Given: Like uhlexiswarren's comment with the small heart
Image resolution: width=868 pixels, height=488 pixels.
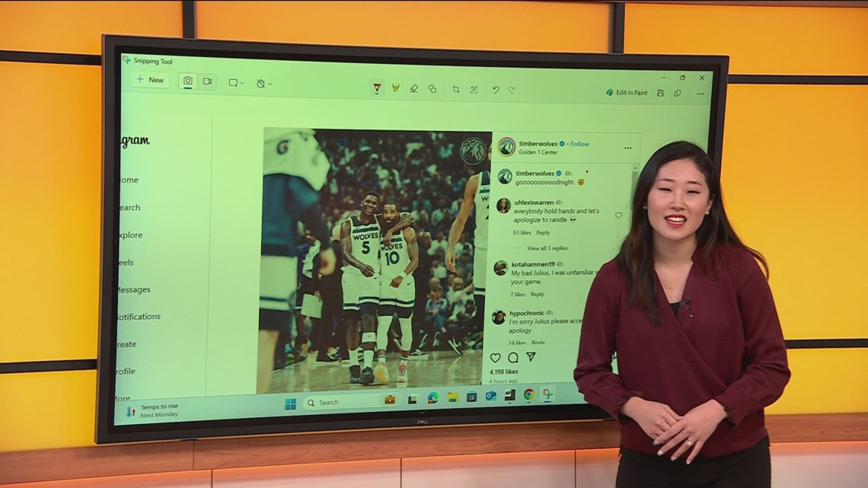Looking at the screenshot, I should click(617, 215).
